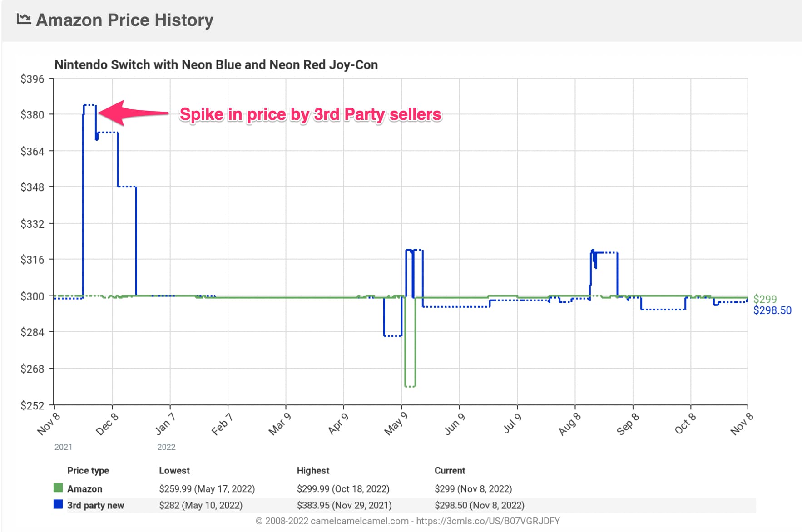Click the Dec 8 date on the x-axis
The image size is (802, 532).
pyautogui.click(x=107, y=424)
